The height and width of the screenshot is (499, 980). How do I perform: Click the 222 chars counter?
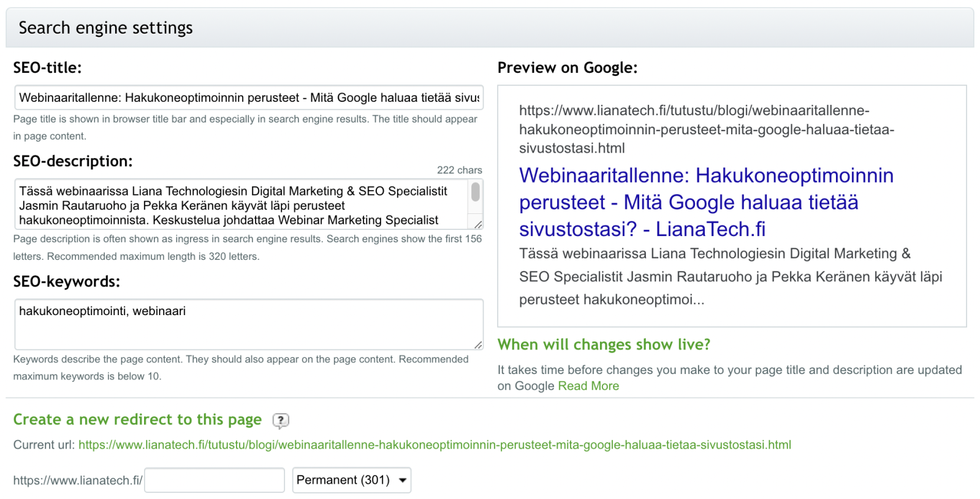tap(459, 170)
